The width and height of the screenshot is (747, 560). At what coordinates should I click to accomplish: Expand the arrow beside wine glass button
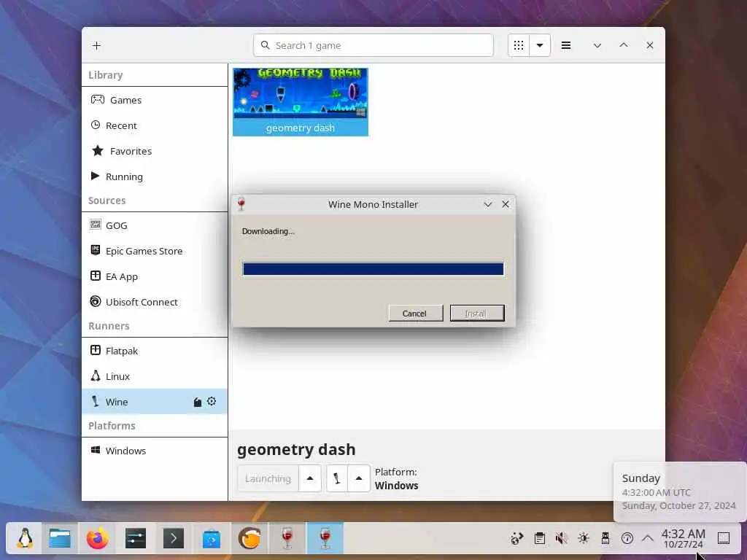[x=359, y=478]
